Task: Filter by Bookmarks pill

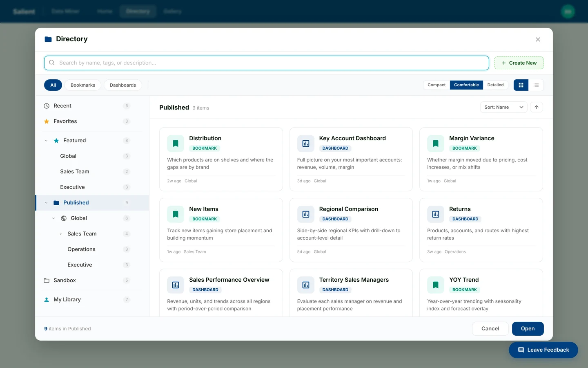Action: [83, 85]
